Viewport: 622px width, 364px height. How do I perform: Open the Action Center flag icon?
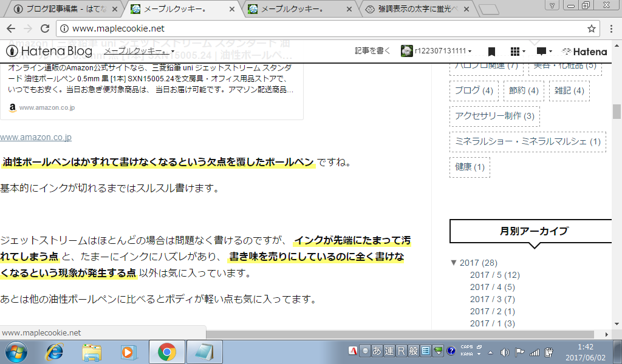pyautogui.click(x=519, y=352)
